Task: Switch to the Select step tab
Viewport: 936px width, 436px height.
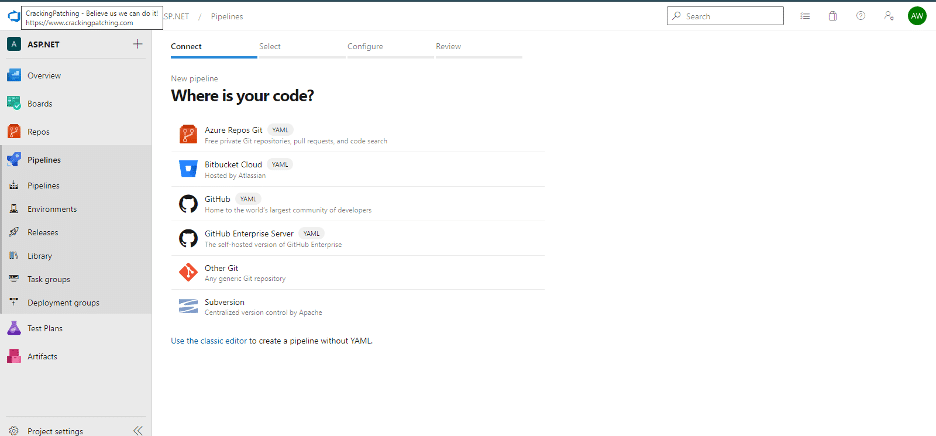Action: (x=302, y=47)
